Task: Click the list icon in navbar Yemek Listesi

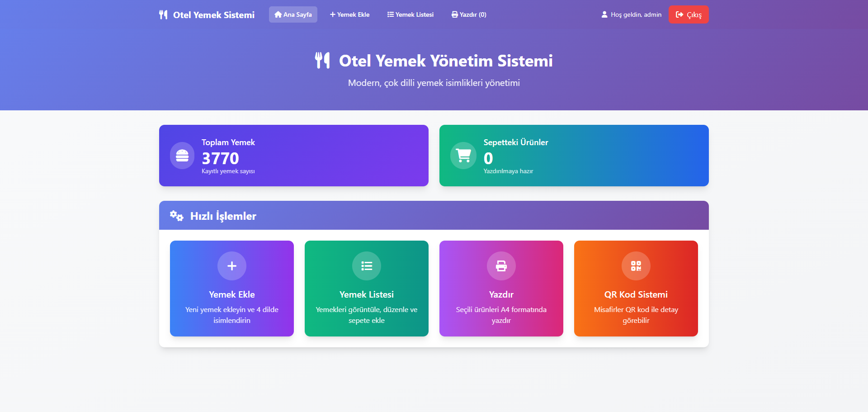Action: (391, 14)
